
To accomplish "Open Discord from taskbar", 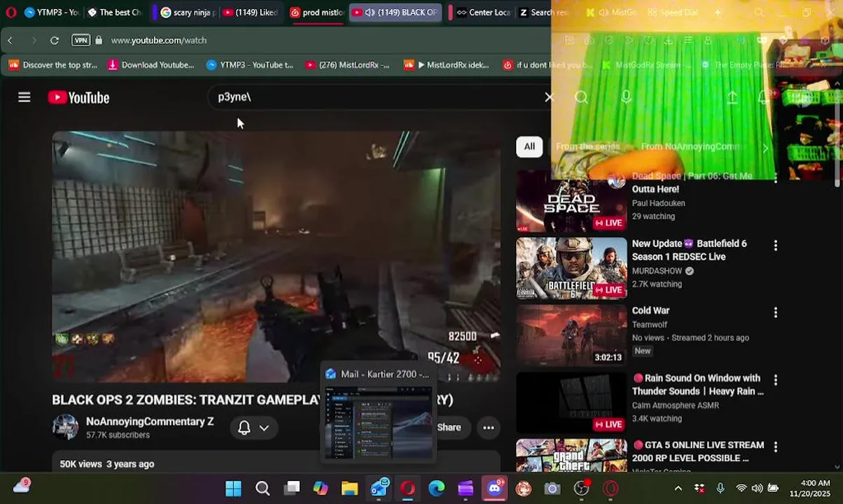I will point(494,488).
